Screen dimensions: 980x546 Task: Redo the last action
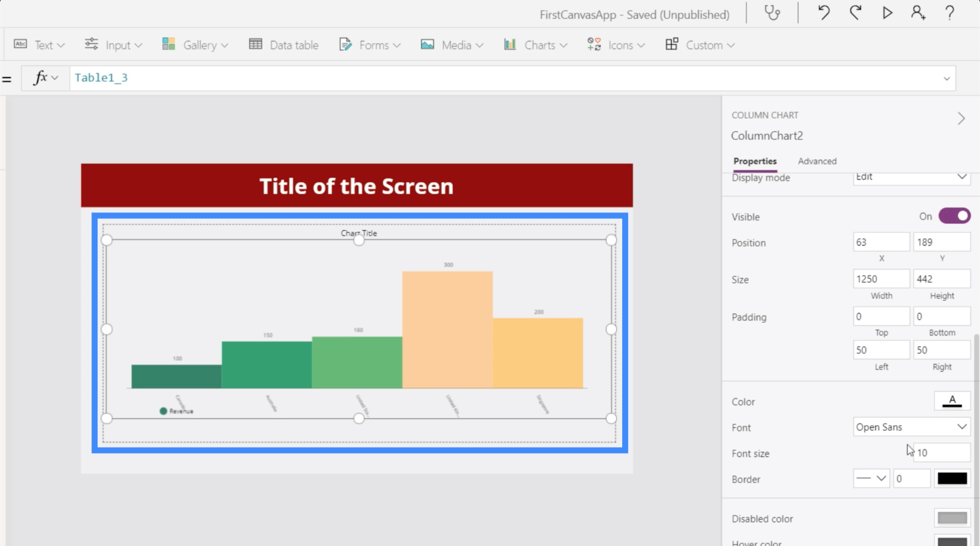[x=856, y=13]
